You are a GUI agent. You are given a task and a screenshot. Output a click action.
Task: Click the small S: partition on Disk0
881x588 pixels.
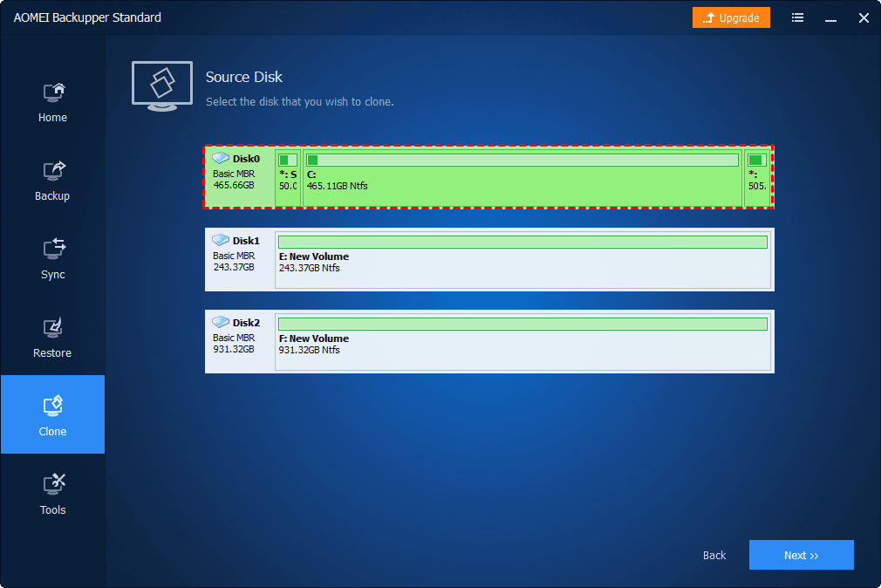click(x=289, y=175)
